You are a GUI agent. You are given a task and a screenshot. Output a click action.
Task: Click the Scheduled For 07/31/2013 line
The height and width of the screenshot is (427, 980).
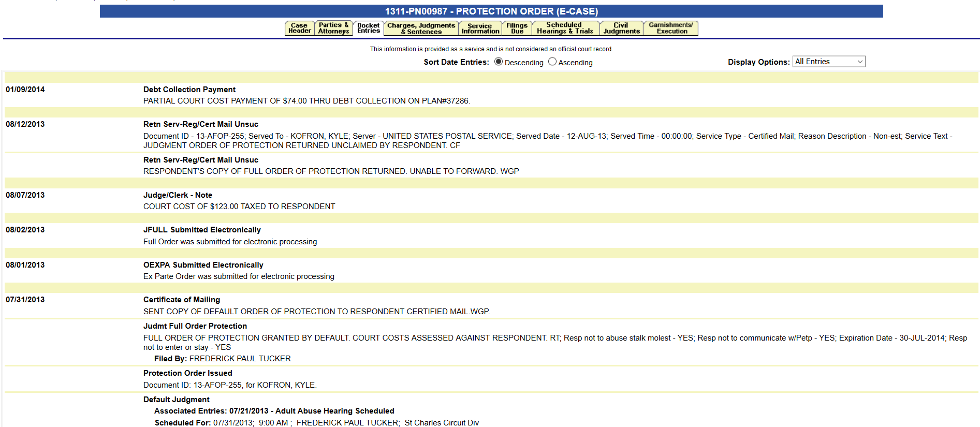pos(317,423)
